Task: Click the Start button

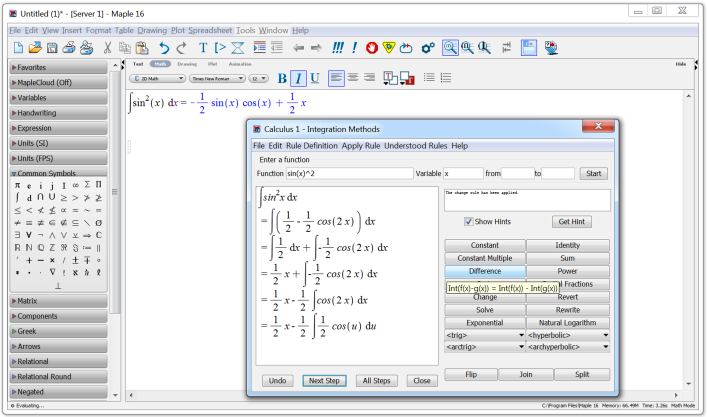Action: tap(593, 174)
